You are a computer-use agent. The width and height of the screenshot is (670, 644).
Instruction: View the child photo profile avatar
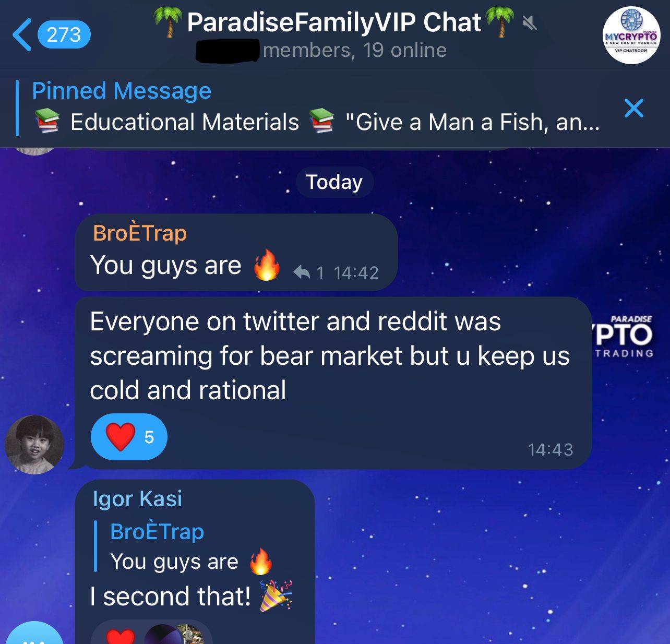34,444
